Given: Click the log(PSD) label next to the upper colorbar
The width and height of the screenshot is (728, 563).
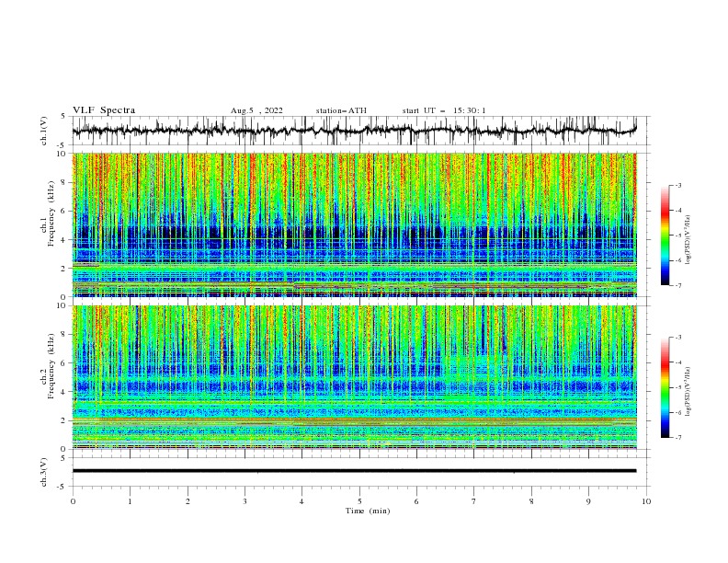Looking at the screenshot, I should 688,240.
